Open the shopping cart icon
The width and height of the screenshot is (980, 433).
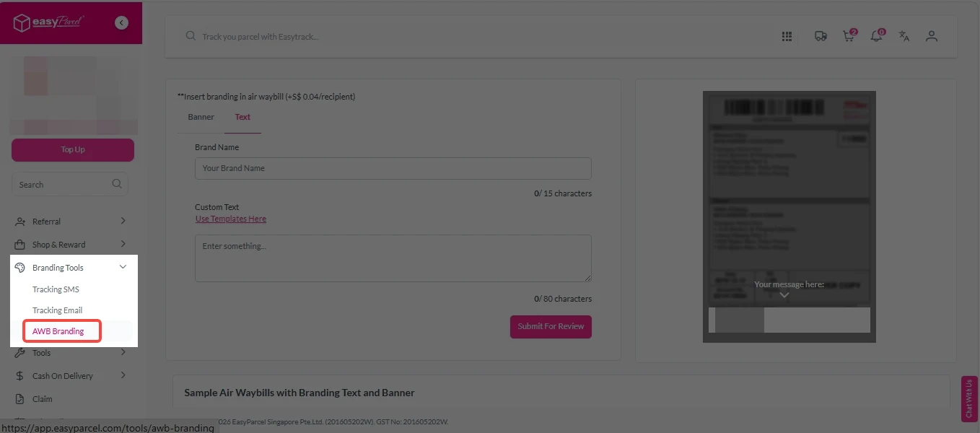pos(849,36)
